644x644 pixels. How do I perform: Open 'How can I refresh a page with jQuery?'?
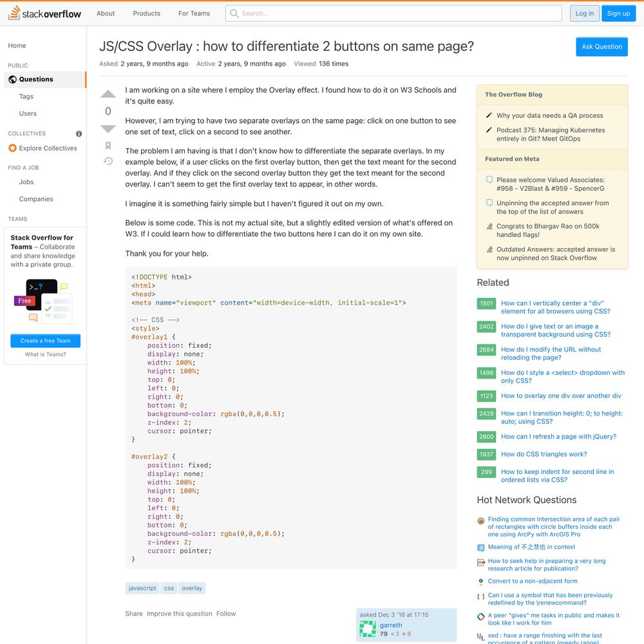click(558, 437)
